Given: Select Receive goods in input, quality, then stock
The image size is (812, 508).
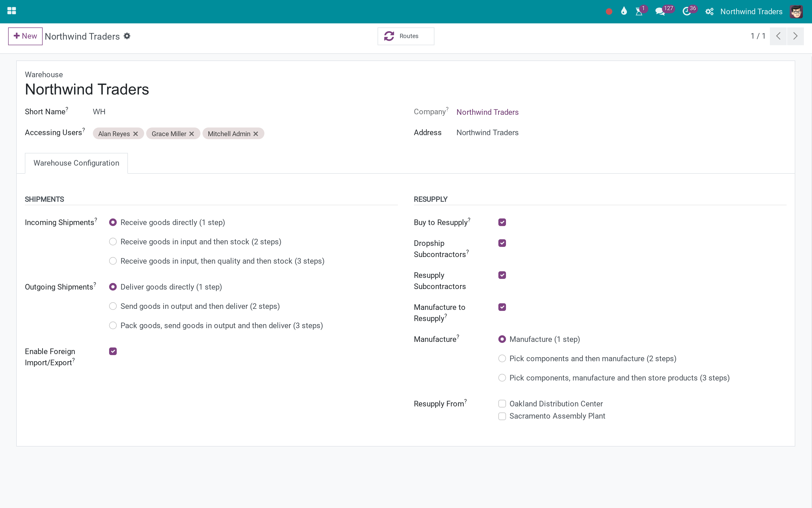Looking at the screenshot, I should point(113,261).
